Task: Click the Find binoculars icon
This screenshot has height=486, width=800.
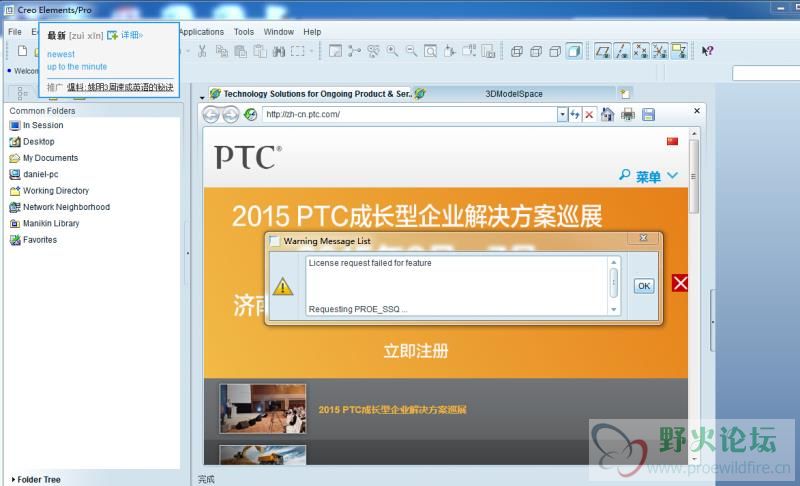Action: [x=279, y=50]
